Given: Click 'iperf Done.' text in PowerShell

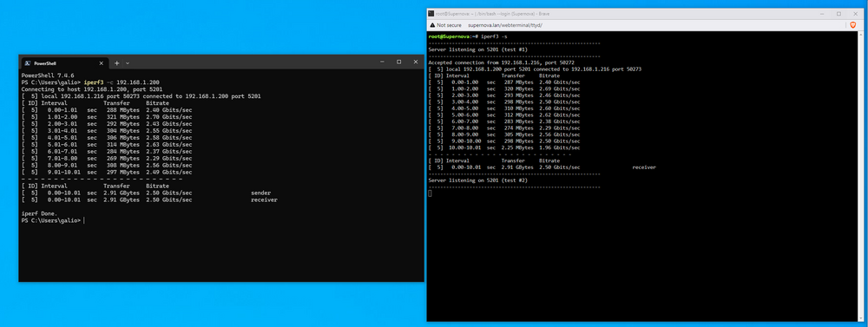Looking at the screenshot, I should [x=39, y=213].
